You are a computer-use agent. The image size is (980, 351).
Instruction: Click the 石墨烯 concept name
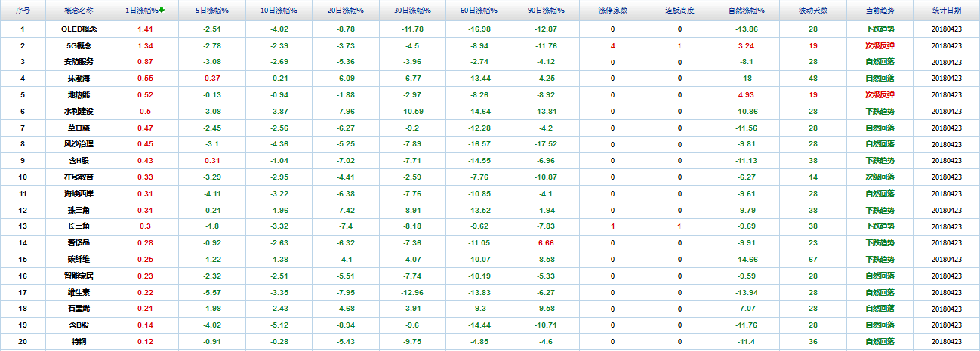tap(79, 308)
